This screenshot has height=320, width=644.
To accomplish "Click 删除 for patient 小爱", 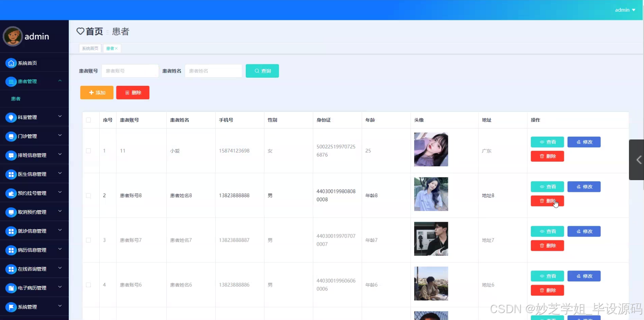I will tap(547, 156).
